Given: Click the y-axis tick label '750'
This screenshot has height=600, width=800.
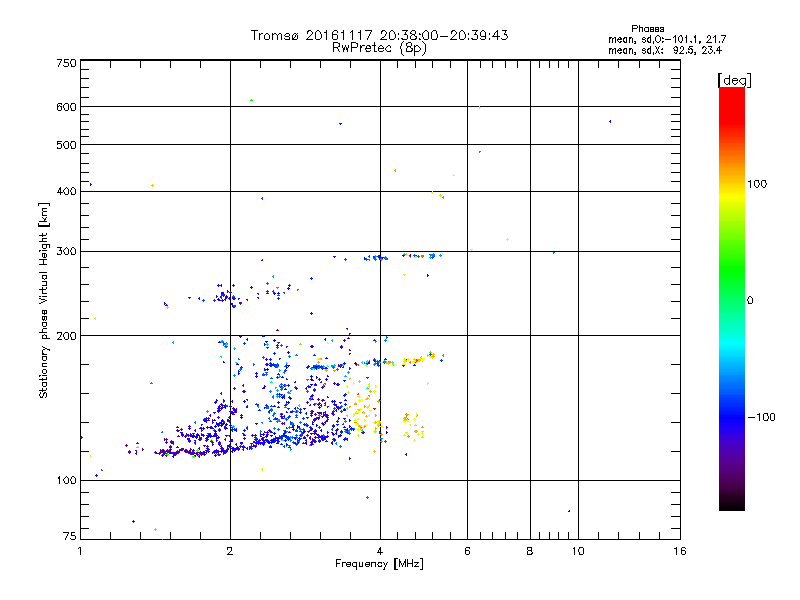Looking at the screenshot, I should [x=66, y=63].
